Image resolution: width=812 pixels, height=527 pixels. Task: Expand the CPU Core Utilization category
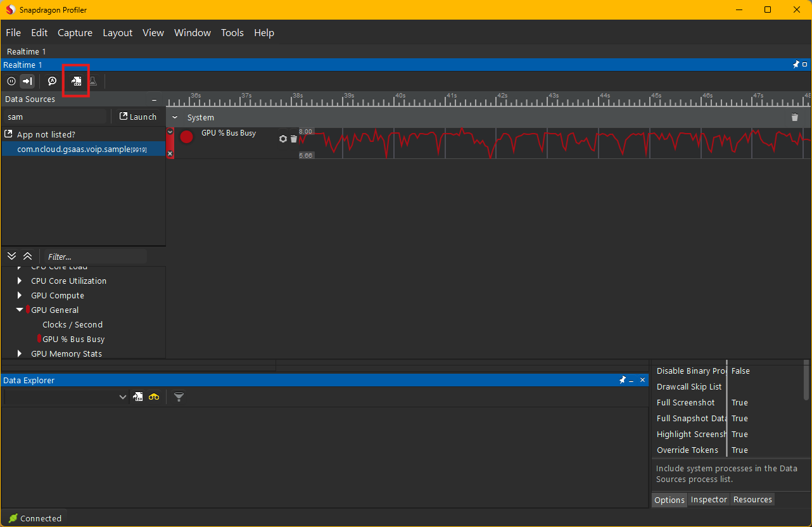click(20, 281)
